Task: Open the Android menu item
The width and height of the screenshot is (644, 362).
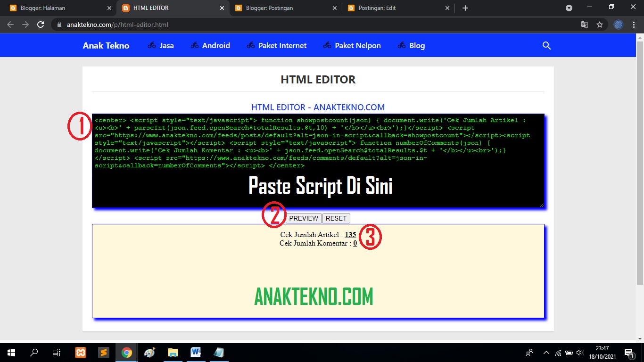Action: 216,46
